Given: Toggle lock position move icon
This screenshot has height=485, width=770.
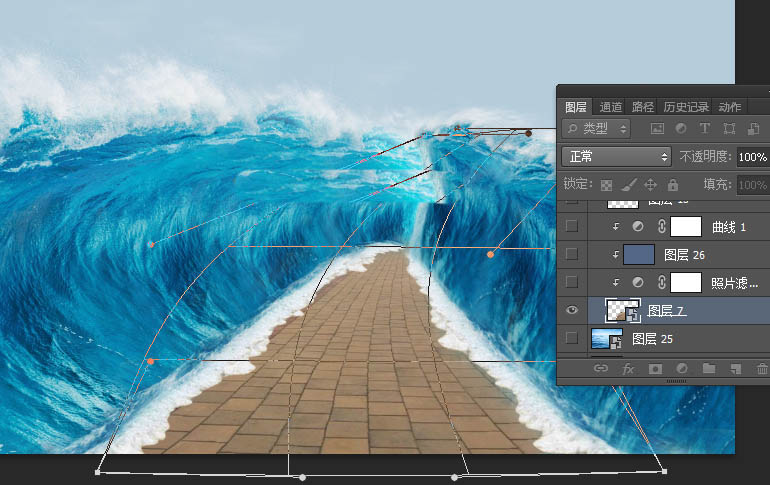Looking at the screenshot, I should click(x=650, y=185).
